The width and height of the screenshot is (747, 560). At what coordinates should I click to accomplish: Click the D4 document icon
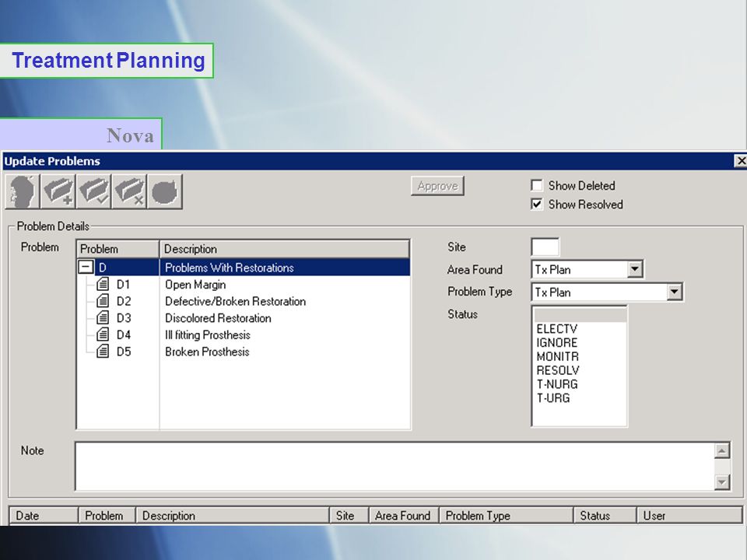click(x=103, y=334)
